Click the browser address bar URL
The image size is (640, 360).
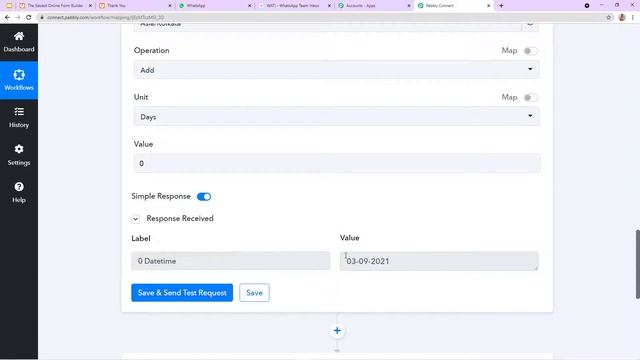click(x=106, y=18)
